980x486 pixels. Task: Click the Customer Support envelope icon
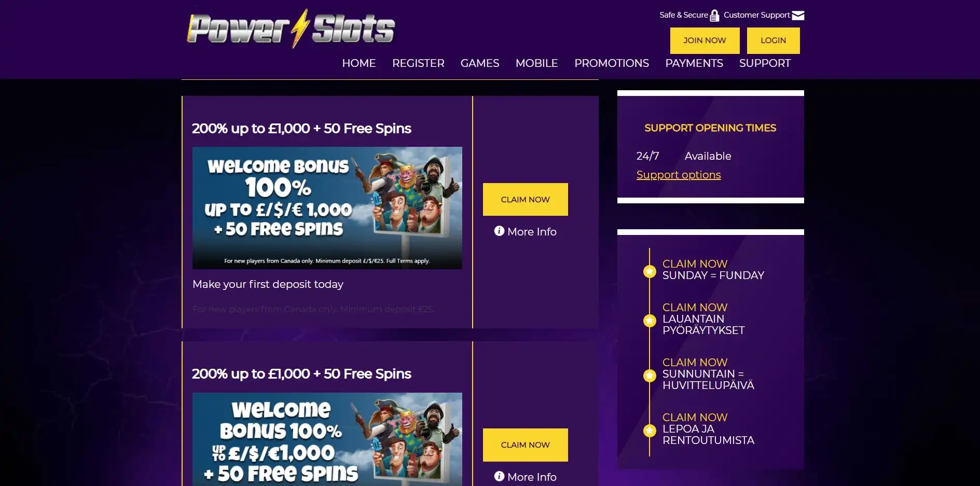point(798,16)
